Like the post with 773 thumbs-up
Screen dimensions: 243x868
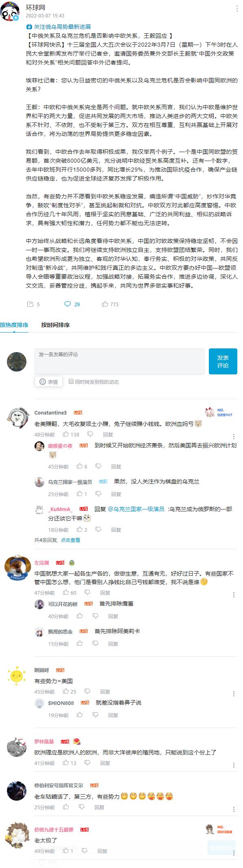tap(105, 304)
